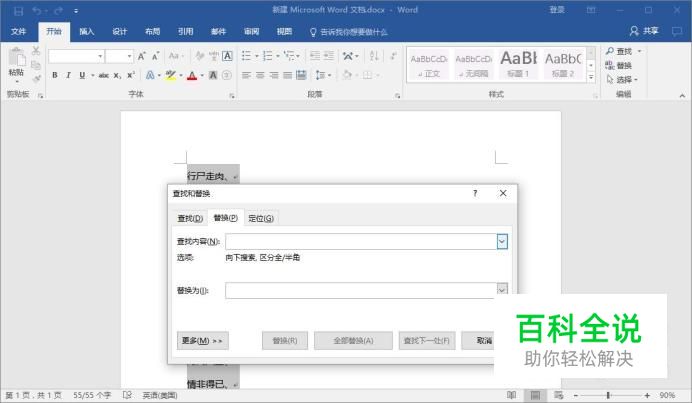Toggle Center paragraph alignment
Viewport: 692px width, 403px height.
(260, 75)
